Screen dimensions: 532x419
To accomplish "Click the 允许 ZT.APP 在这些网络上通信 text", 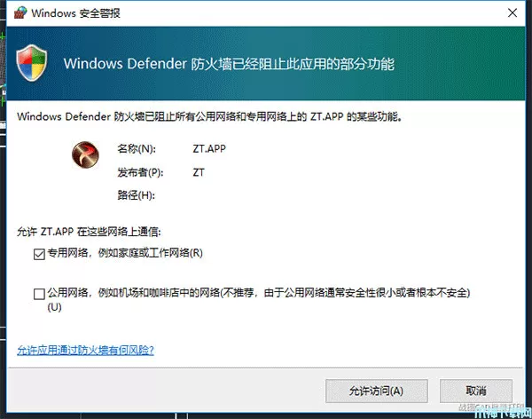I will click(89, 232).
